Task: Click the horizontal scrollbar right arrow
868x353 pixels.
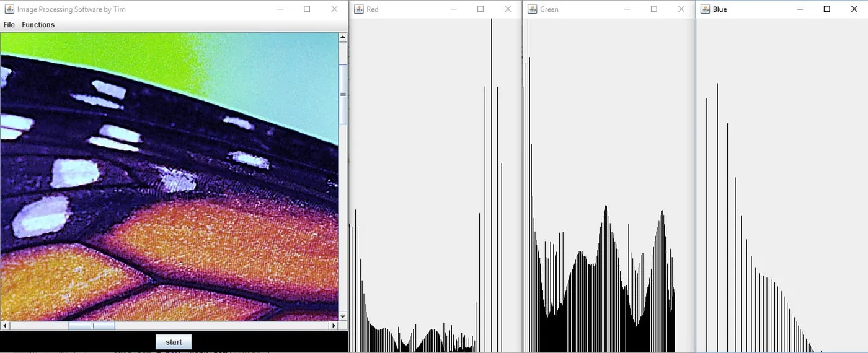Action: point(334,325)
